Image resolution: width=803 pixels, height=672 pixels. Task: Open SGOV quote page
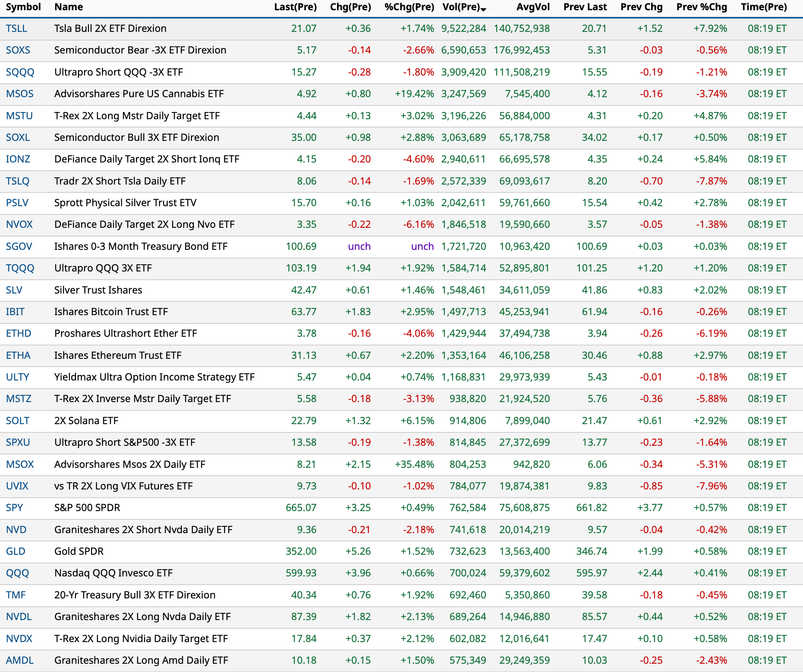(19, 247)
